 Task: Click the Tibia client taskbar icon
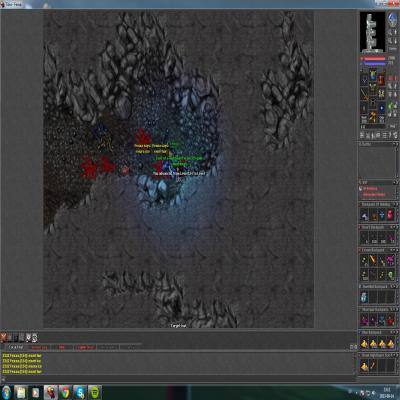click(x=51, y=393)
